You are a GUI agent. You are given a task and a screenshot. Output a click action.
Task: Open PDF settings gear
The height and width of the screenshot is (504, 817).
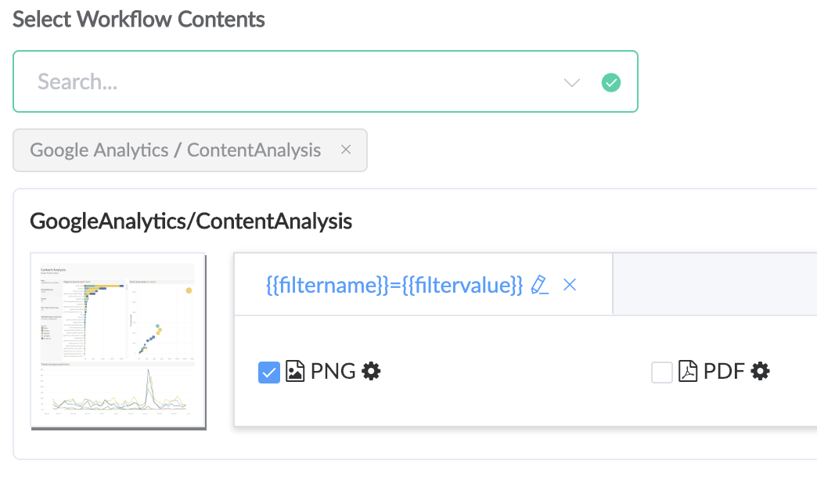pos(760,371)
